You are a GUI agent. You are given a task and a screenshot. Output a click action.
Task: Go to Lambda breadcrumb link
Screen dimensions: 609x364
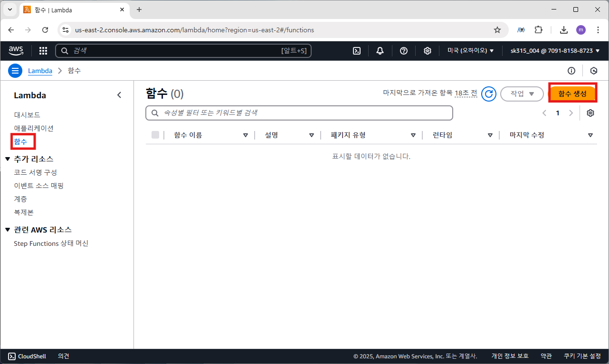(x=40, y=71)
